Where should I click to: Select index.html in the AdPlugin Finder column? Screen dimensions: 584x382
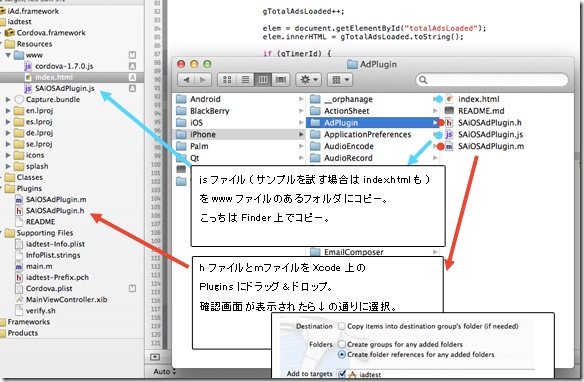pos(479,99)
